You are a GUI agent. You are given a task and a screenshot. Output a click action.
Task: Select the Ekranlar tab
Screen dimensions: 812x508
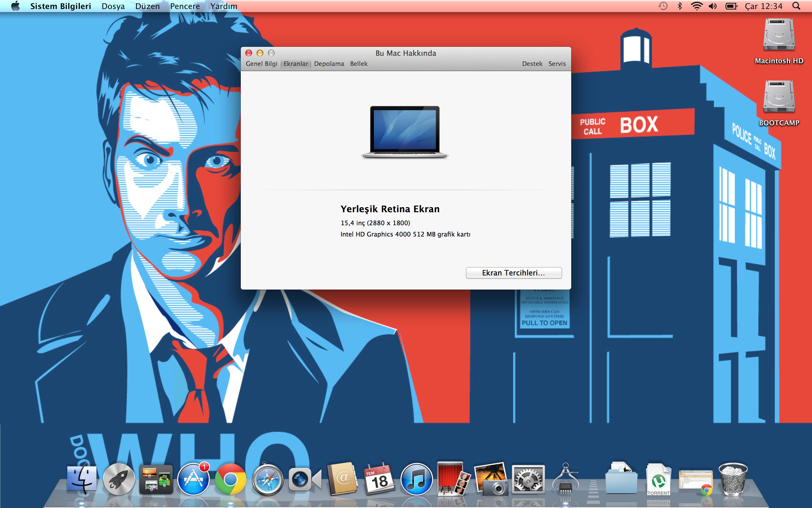[295, 64]
